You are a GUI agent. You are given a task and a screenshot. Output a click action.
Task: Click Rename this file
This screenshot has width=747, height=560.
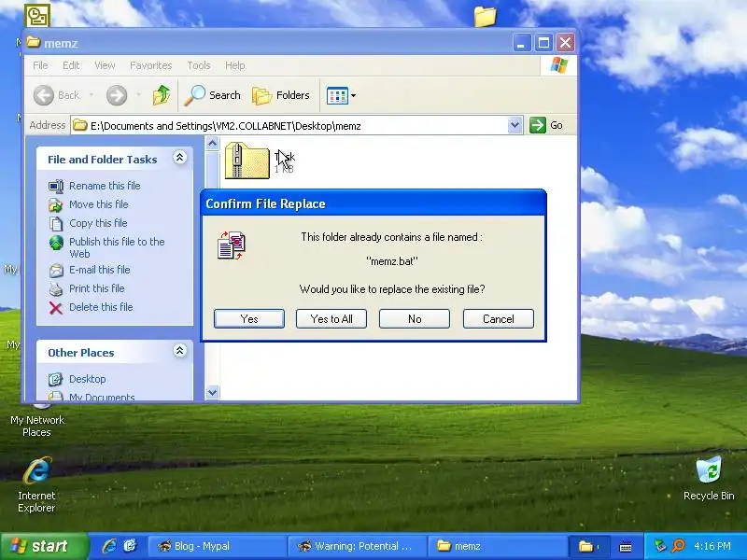coord(105,186)
